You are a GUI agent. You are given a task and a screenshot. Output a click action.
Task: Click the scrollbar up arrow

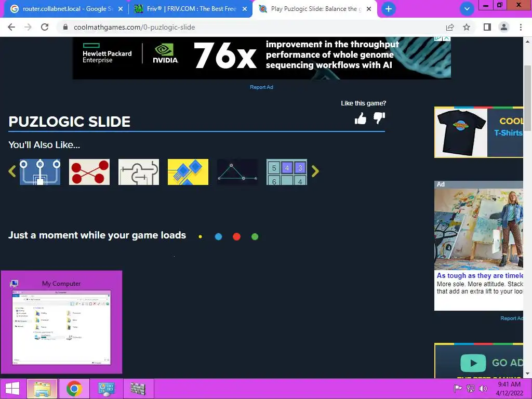click(527, 42)
